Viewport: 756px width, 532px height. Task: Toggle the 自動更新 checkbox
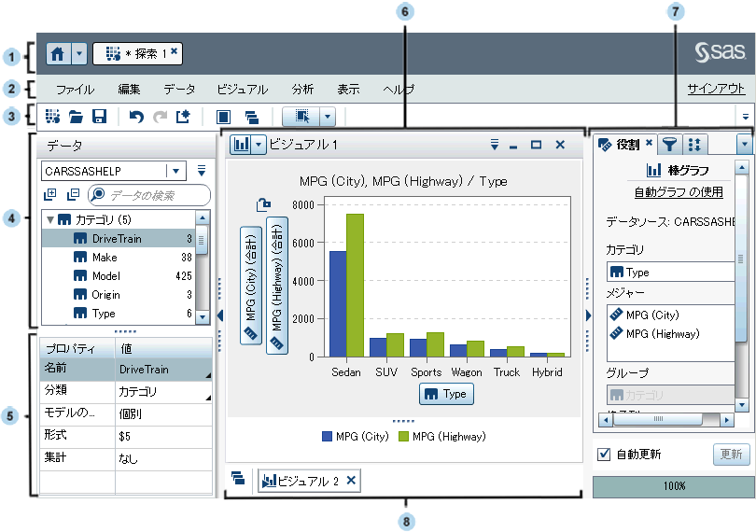(604, 455)
